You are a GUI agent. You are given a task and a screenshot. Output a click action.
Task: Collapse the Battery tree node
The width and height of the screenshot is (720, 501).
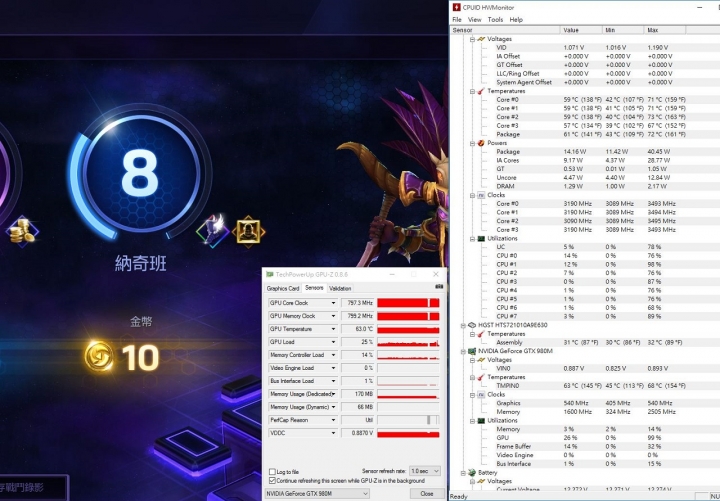pos(463,473)
